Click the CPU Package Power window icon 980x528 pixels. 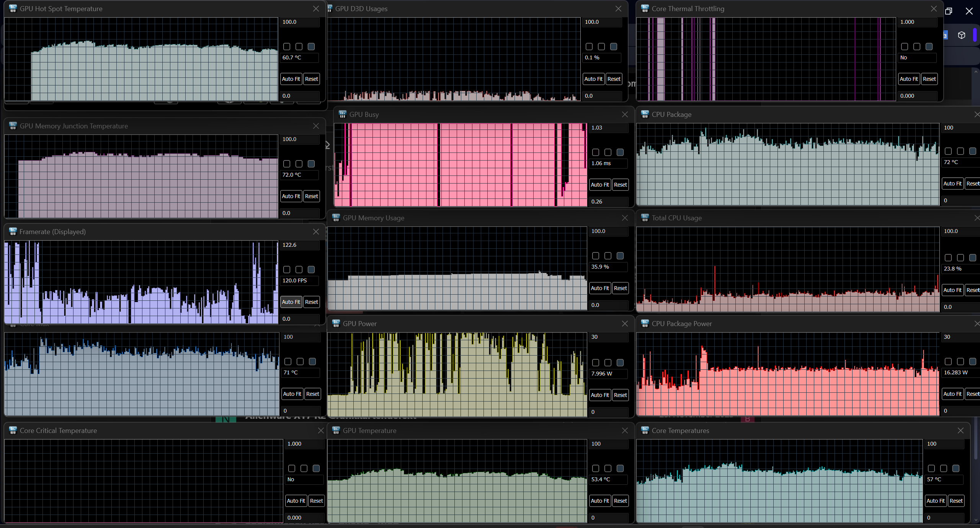click(645, 323)
